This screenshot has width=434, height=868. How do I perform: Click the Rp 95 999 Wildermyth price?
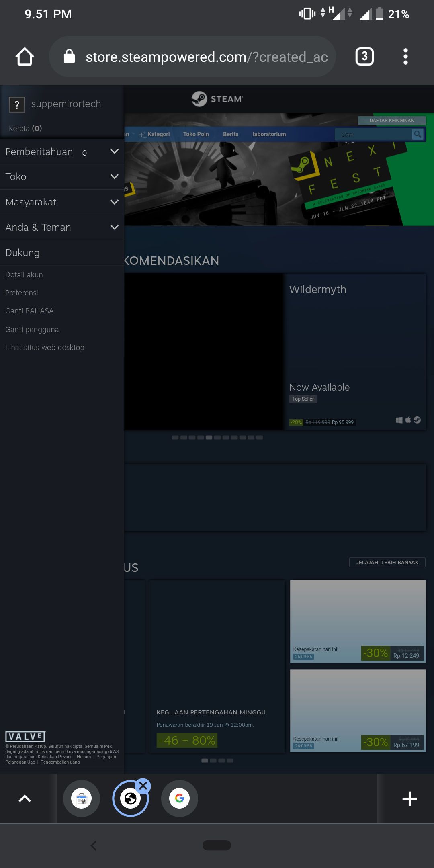(343, 422)
